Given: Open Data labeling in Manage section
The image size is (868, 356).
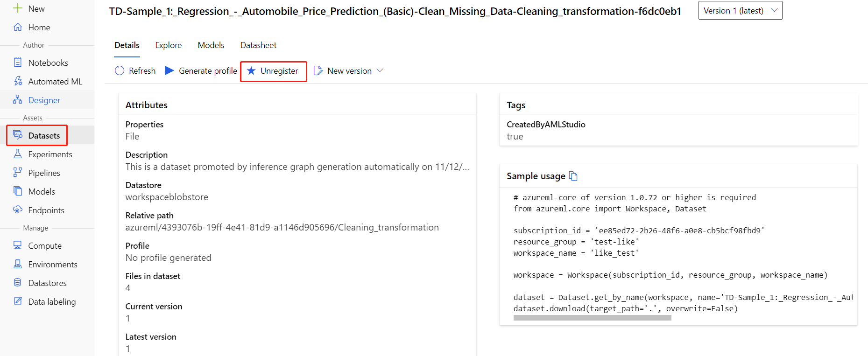Looking at the screenshot, I should tap(51, 301).
